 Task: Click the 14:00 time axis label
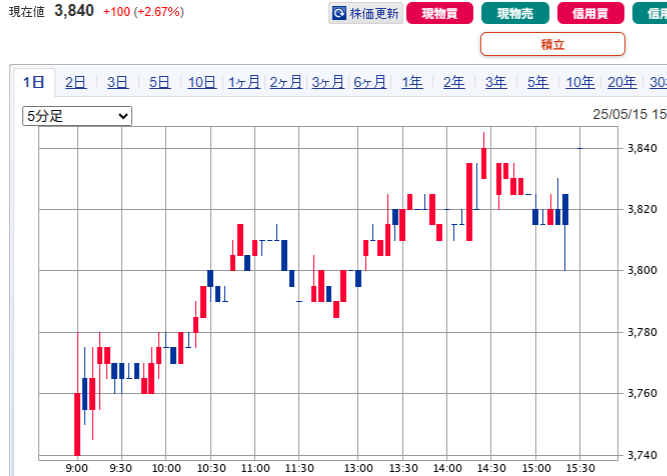click(x=447, y=468)
